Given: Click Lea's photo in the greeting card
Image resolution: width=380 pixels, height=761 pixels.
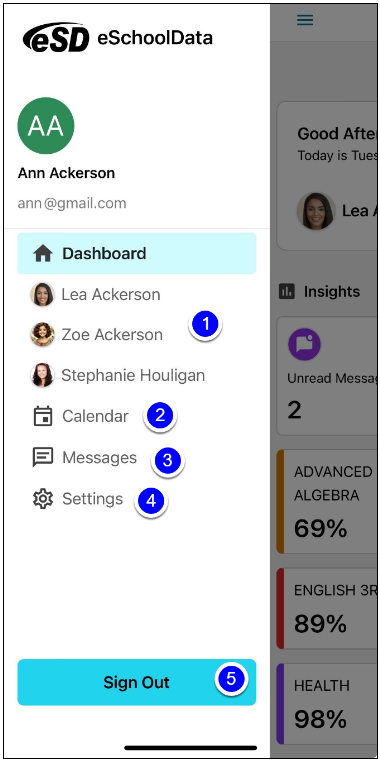Looking at the screenshot, I should (316, 211).
